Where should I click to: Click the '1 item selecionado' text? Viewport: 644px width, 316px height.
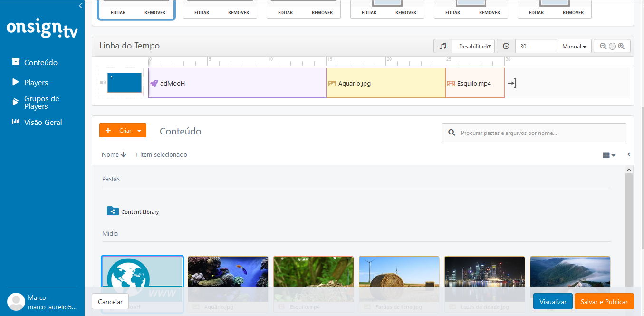click(161, 154)
